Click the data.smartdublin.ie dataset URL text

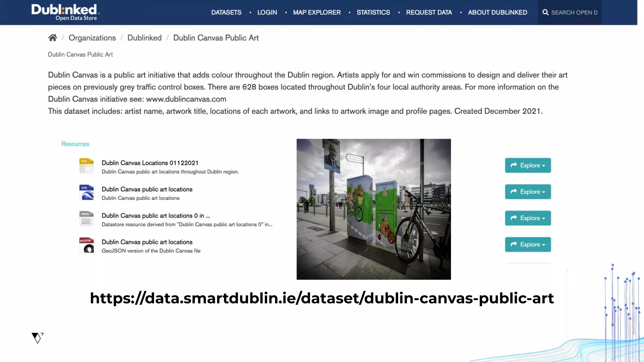coord(322,298)
